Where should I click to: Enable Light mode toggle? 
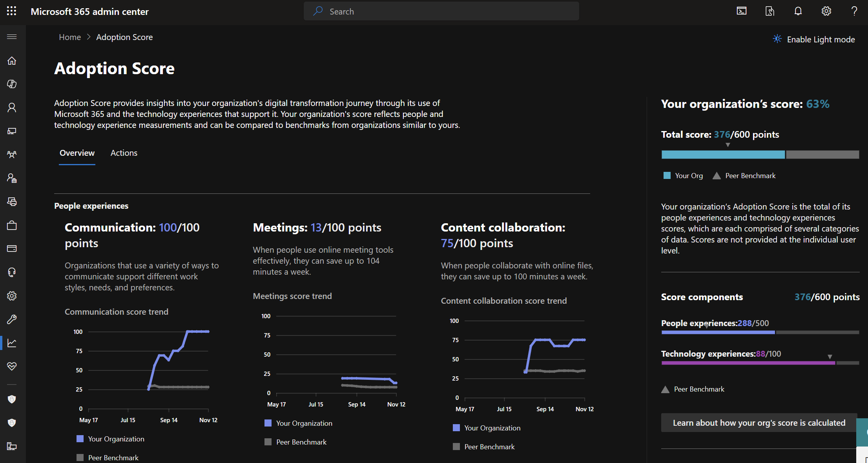[x=814, y=39]
